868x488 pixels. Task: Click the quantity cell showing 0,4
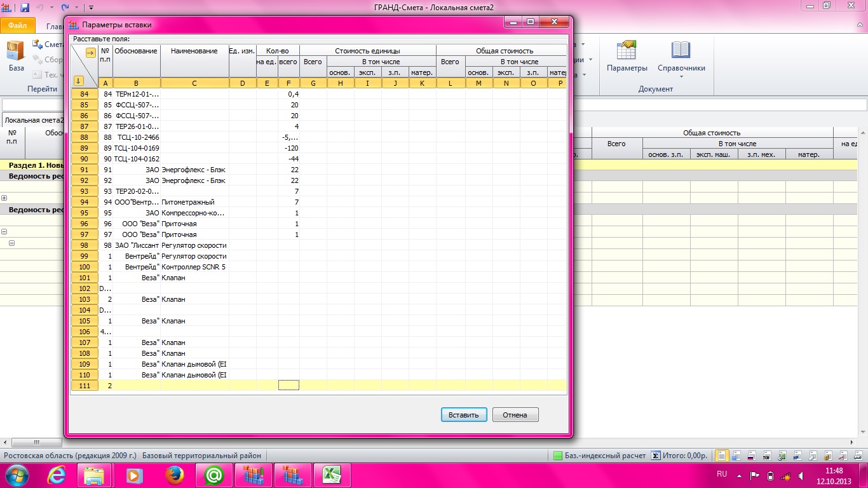click(x=288, y=94)
